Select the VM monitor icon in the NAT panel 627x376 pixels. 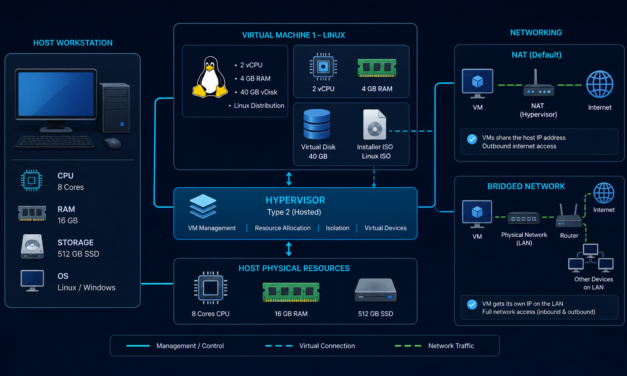click(x=477, y=84)
